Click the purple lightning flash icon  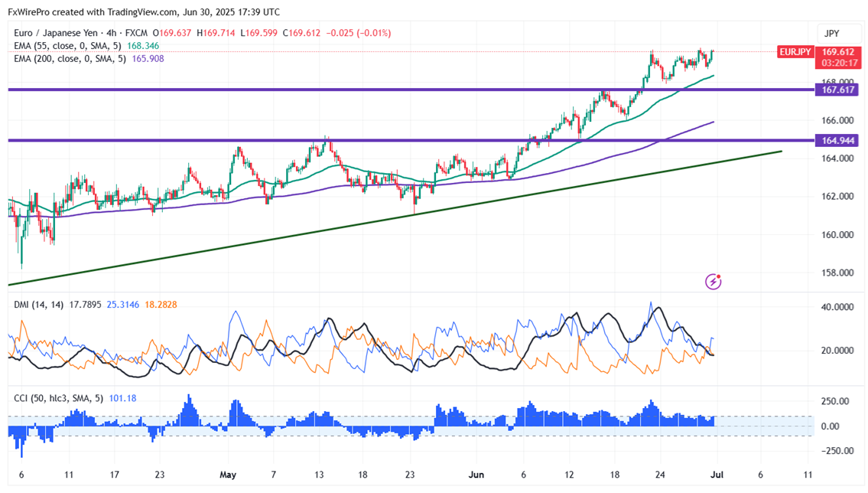[x=713, y=282]
